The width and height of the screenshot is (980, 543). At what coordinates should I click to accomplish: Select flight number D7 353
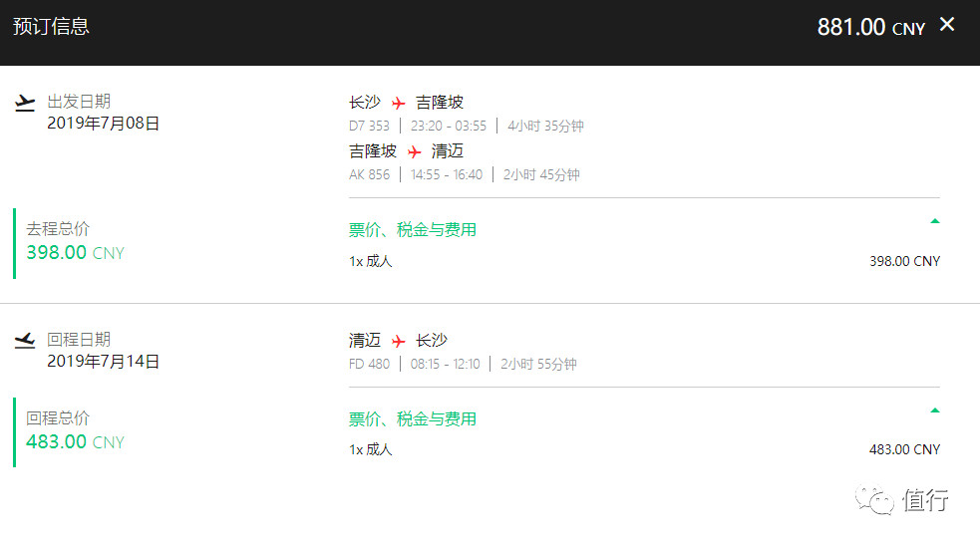(369, 126)
